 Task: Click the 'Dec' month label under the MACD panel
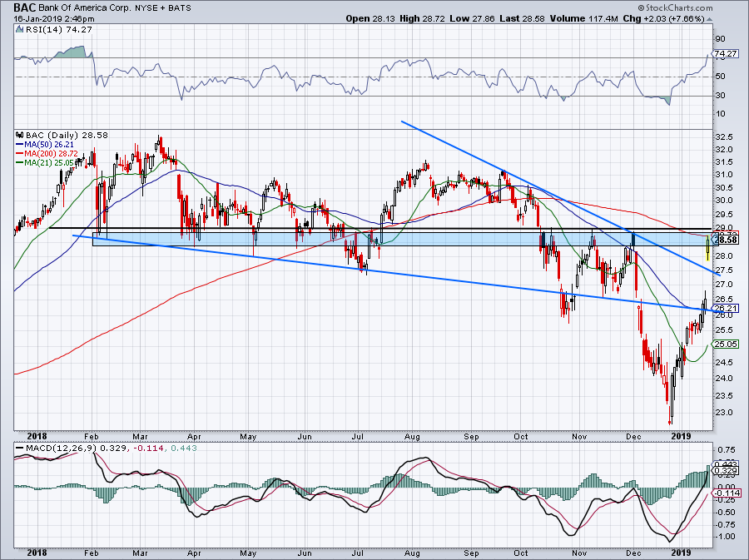[x=633, y=553]
